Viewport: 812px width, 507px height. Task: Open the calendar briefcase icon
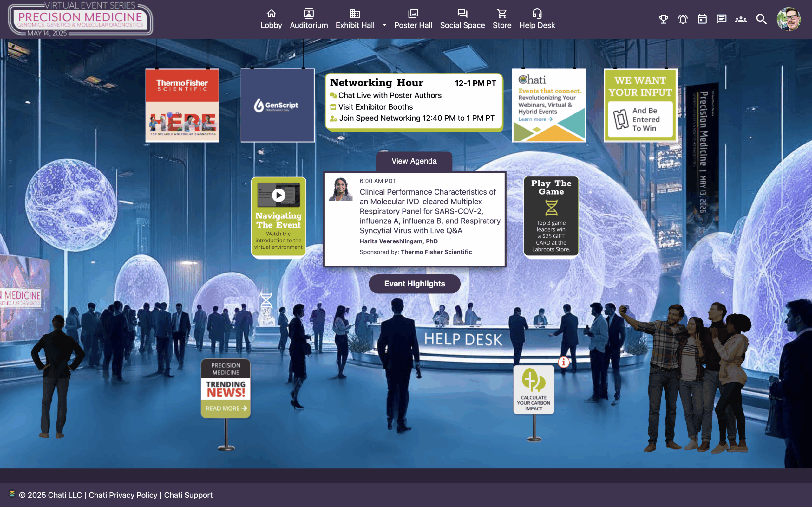tap(702, 19)
